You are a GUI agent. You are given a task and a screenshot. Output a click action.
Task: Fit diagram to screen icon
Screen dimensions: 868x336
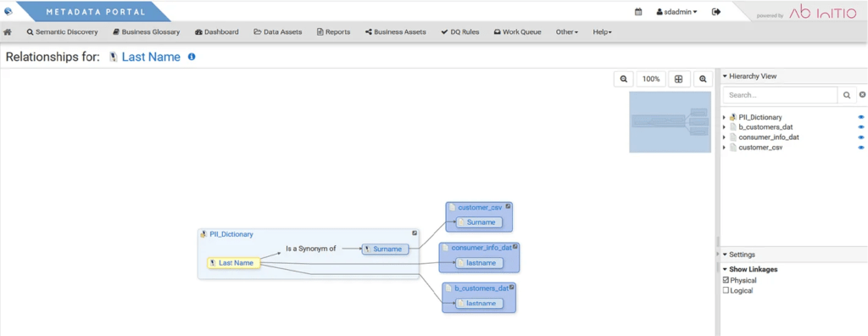(678, 79)
